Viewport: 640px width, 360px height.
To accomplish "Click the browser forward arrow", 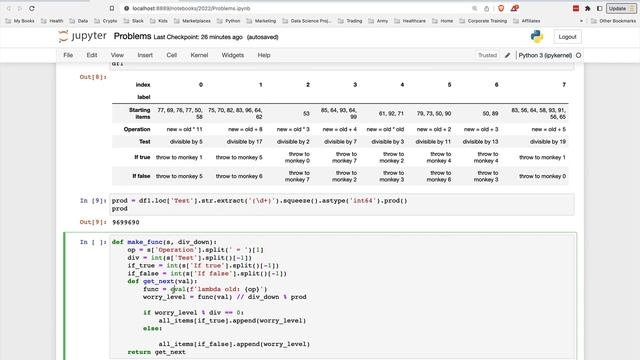I will tap(19, 8).
